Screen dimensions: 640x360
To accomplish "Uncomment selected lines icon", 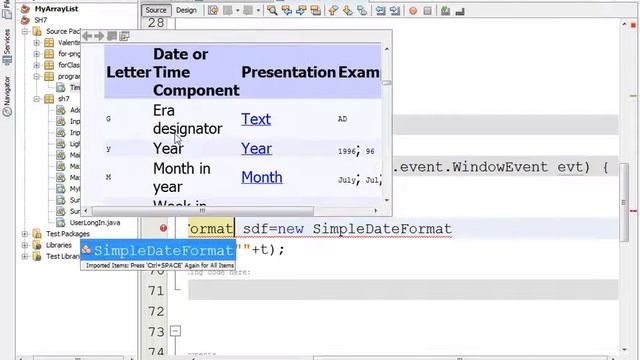I will pyautogui.click(x=460, y=11).
